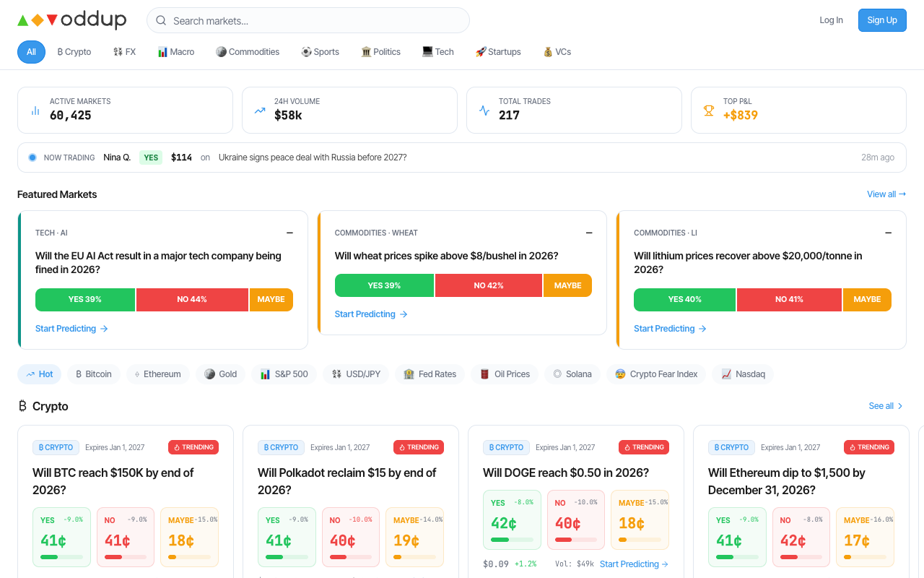The width and height of the screenshot is (924, 578).
Task: Filter by the Gold topic chip
Action: (220, 374)
